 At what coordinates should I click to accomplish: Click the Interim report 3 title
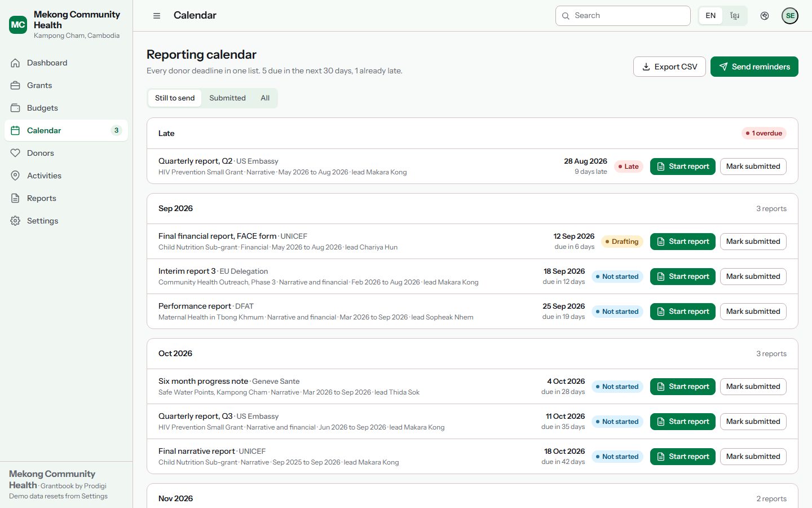coord(187,271)
